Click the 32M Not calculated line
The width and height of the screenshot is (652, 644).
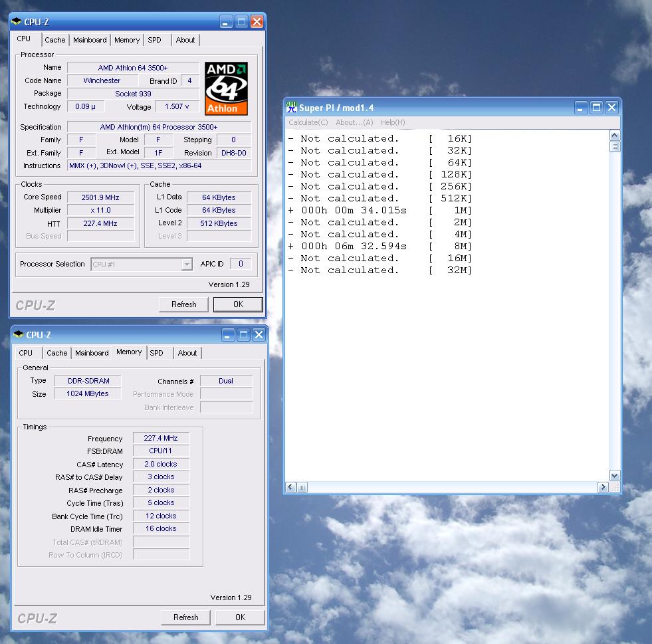point(380,270)
